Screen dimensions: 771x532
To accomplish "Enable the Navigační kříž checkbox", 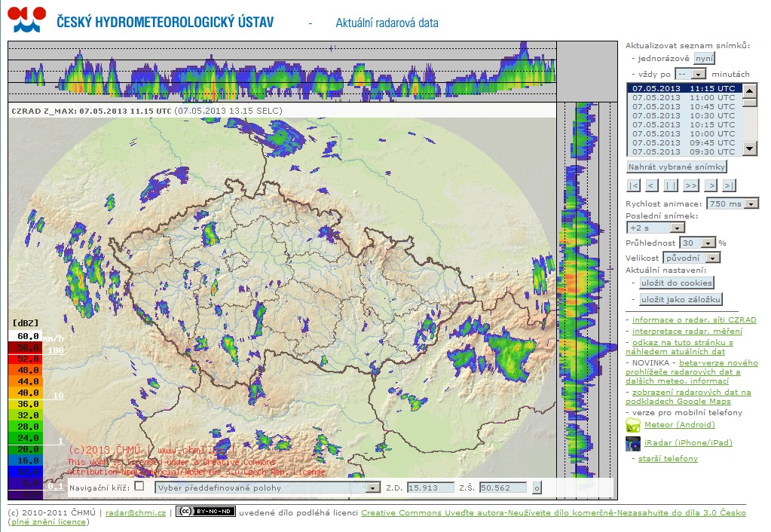I will 139,487.
